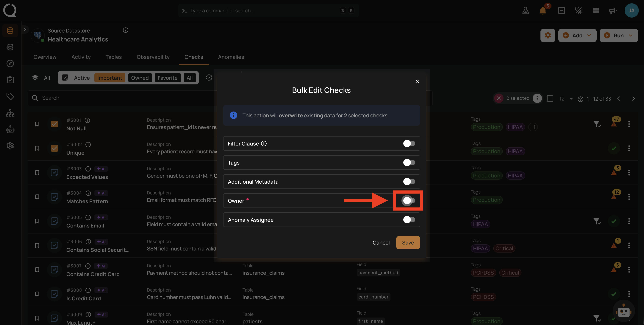Open the Explore compass icon in the sidebar

10,63
